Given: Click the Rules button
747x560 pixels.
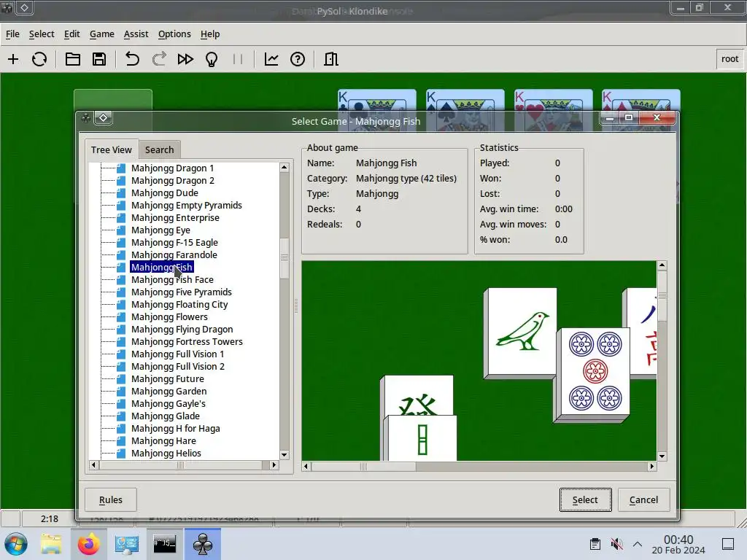Looking at the screenshot, I should 111,499.
